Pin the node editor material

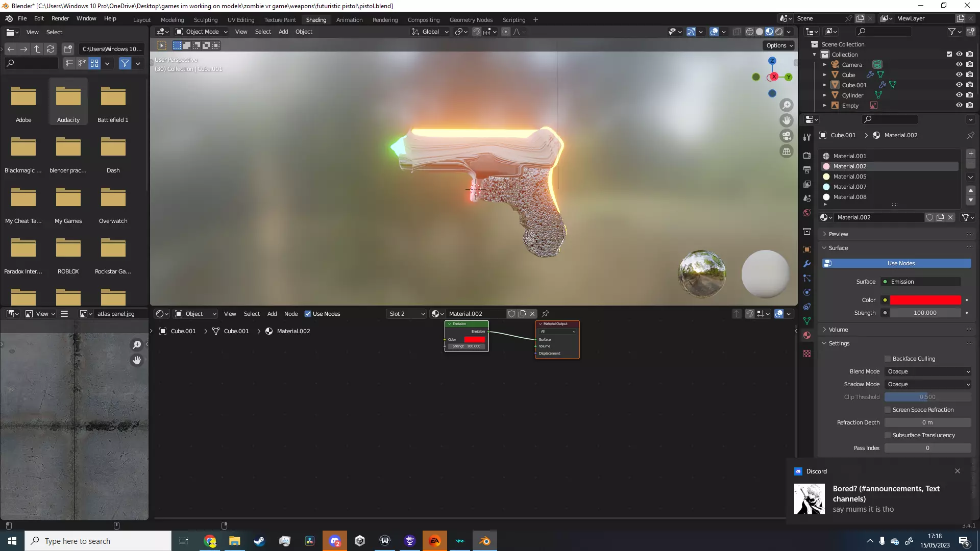pyautogui.click(x=545, y=314)
